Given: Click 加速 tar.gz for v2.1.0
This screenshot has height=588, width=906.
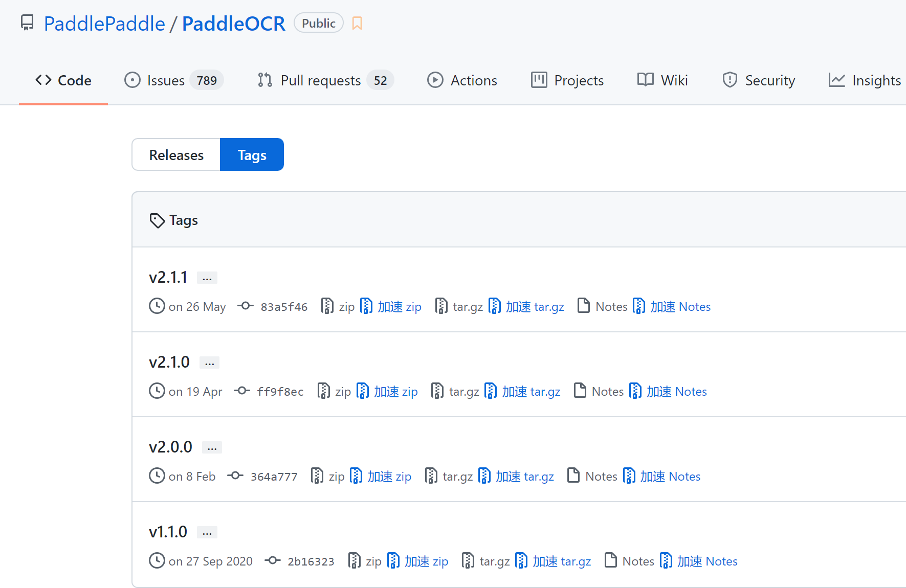Looking at the screenshot, I should click(523, 391).
